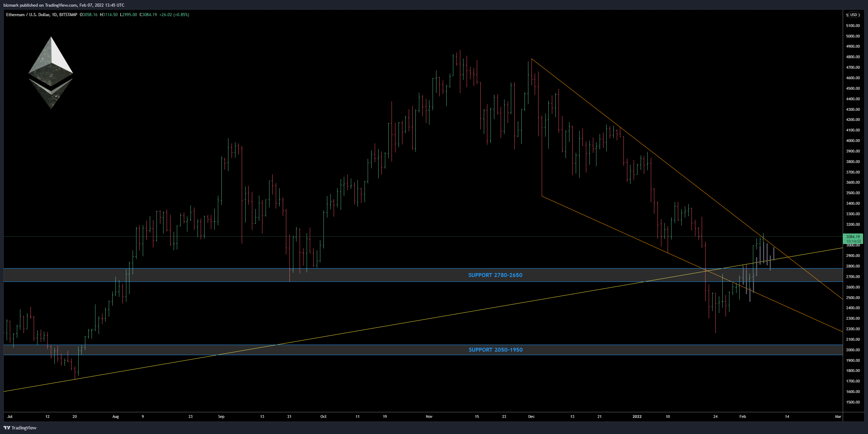The width and height of the screenshot is (868, 434).
Task: Click the 4500.00 price axis label
Action: pyautogui.click(x=853, y=88)
